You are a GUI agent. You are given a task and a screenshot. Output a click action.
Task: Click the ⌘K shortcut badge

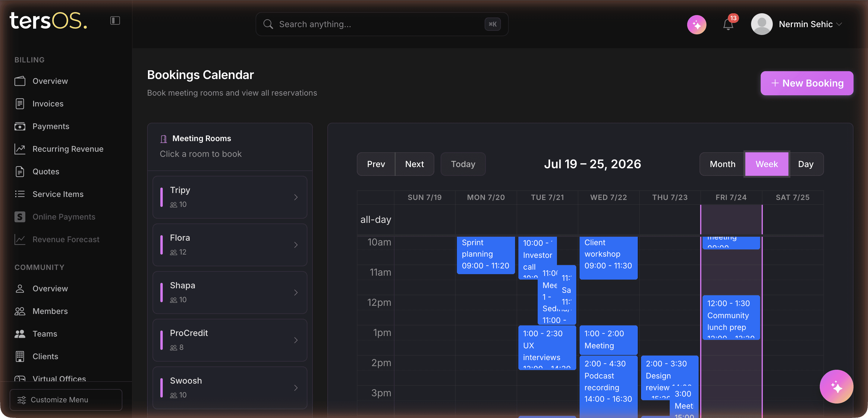pyautogui.click(x=492, y=24)
